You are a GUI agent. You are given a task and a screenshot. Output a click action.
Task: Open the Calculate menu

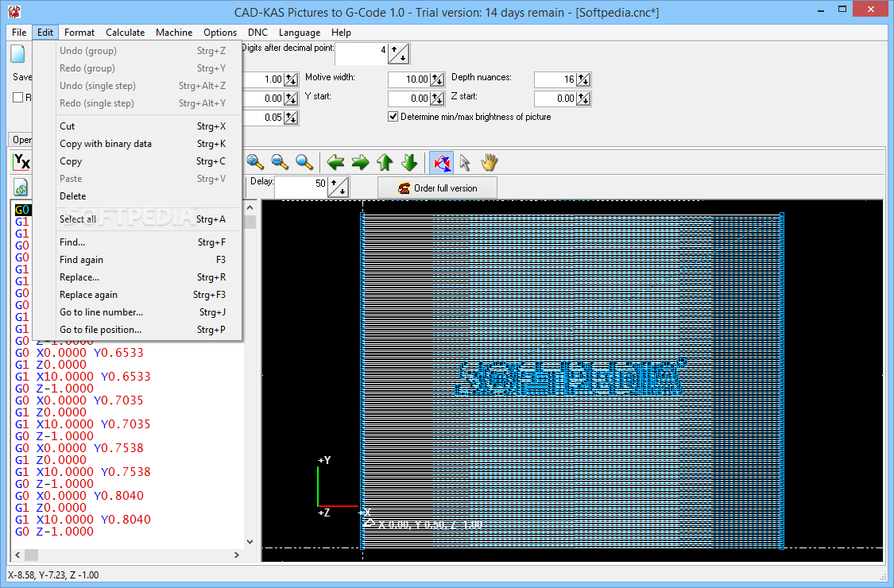(x=125, y=33)
